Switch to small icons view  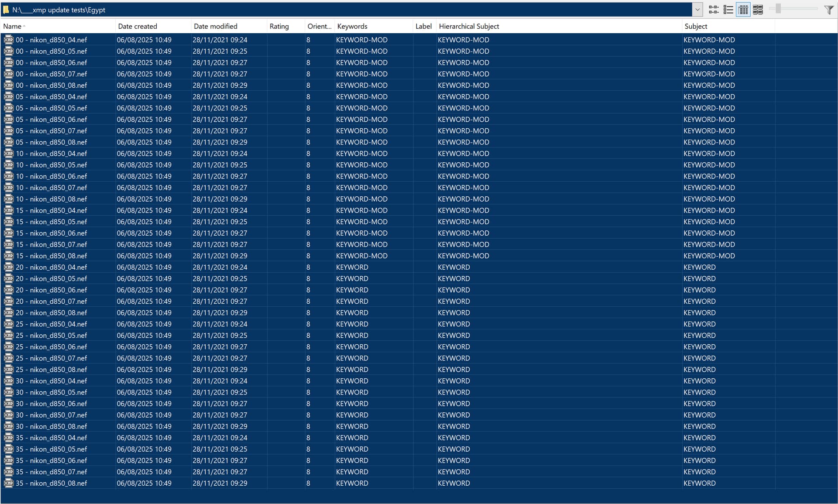pyautogui.click(x=714, y=10)
